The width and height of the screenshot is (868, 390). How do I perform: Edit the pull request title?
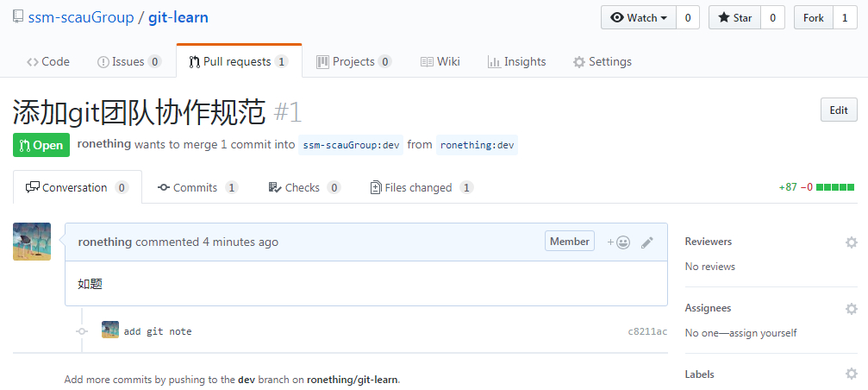pos(839,110)
